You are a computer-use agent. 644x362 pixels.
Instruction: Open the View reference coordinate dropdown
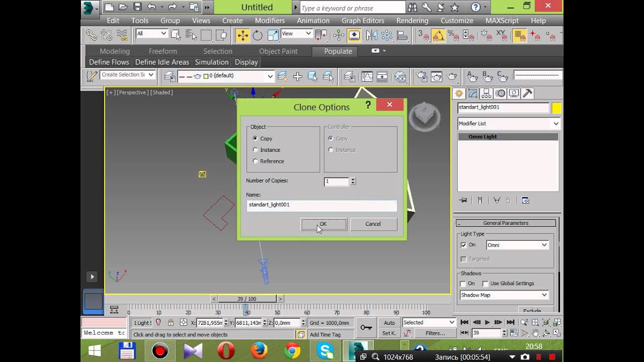(x=296, y=34)
